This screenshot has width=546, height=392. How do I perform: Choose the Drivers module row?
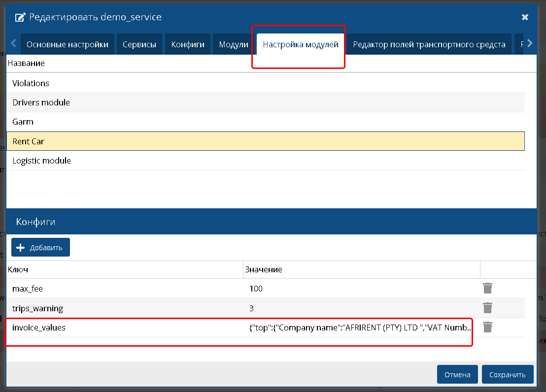(41, 102)
